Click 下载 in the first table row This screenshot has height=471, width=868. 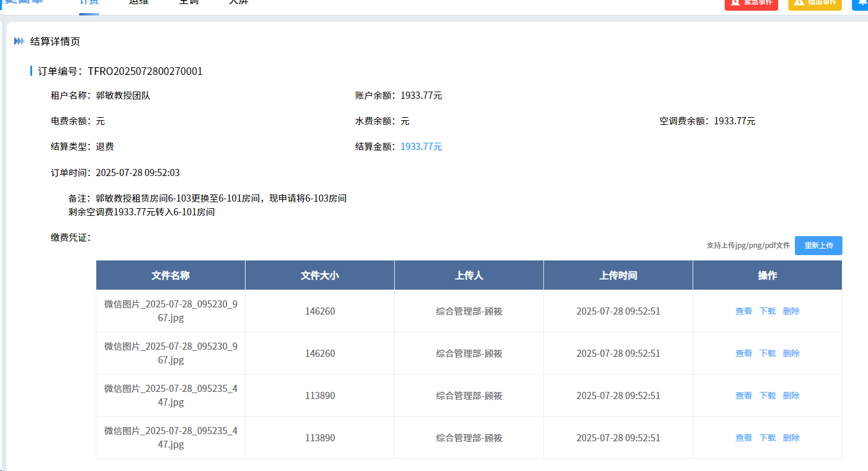[x=768, y=311]
